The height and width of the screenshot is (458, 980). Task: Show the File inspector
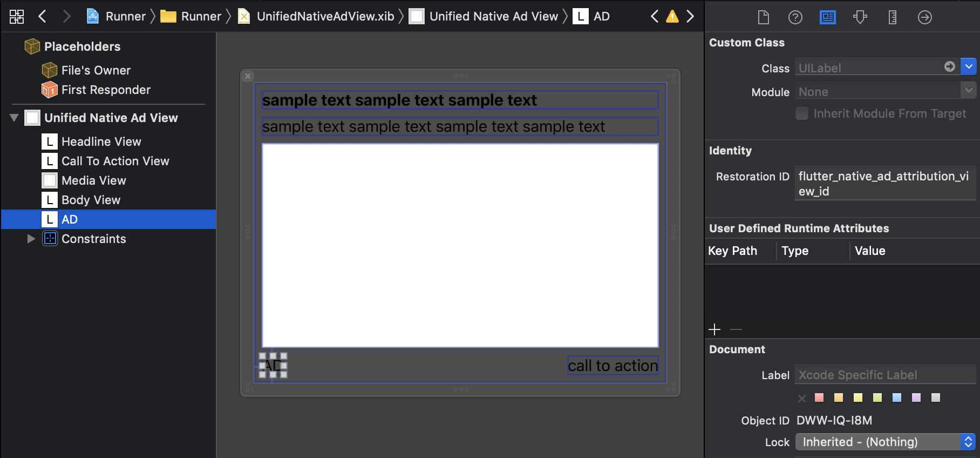point(764,17)
